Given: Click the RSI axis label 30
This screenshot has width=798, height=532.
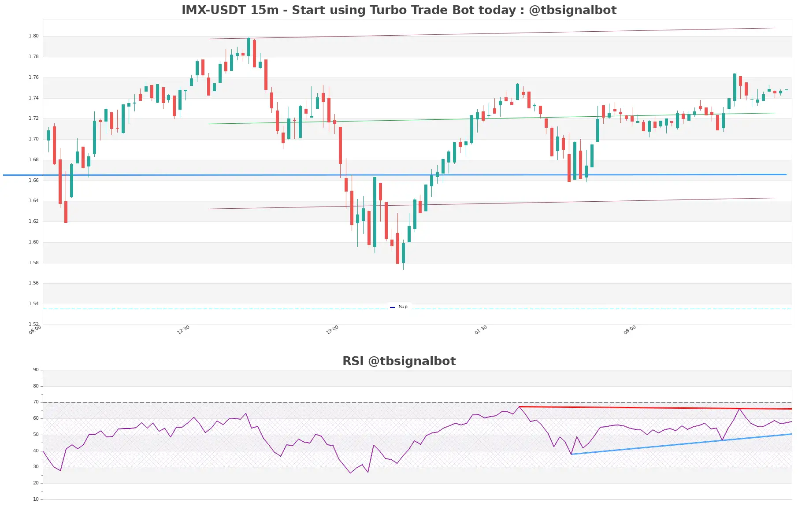Looking at the screenshot, I should pos(36,467).
